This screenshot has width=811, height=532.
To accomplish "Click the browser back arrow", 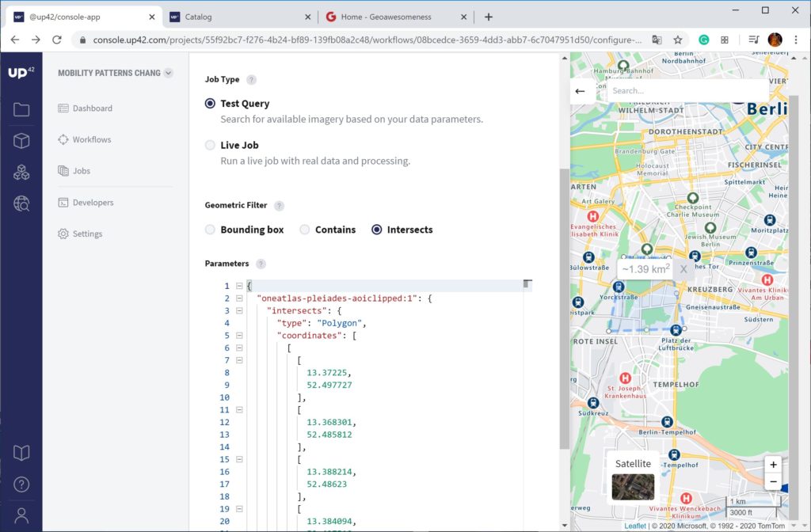I will (x=15, y=40).
